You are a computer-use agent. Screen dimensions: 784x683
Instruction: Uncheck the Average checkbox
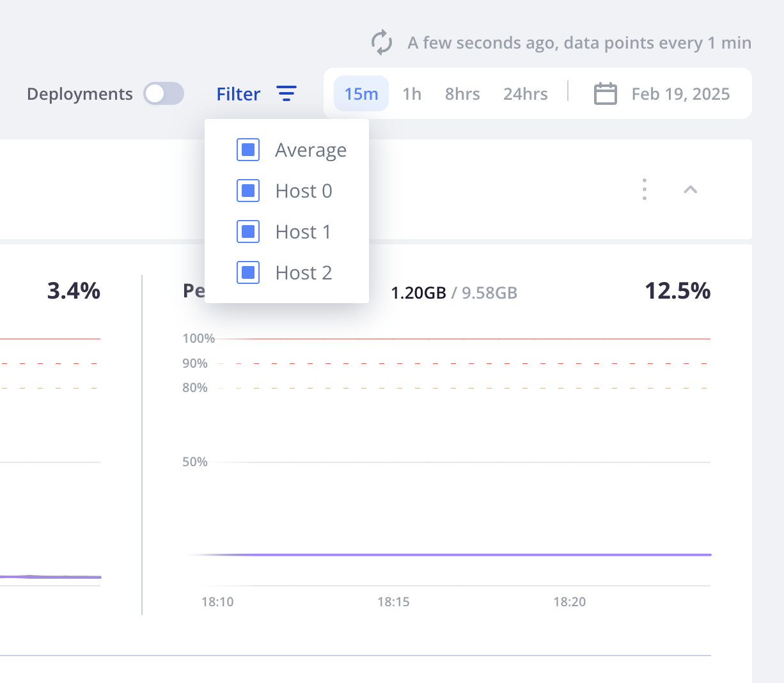pos(248,150)
